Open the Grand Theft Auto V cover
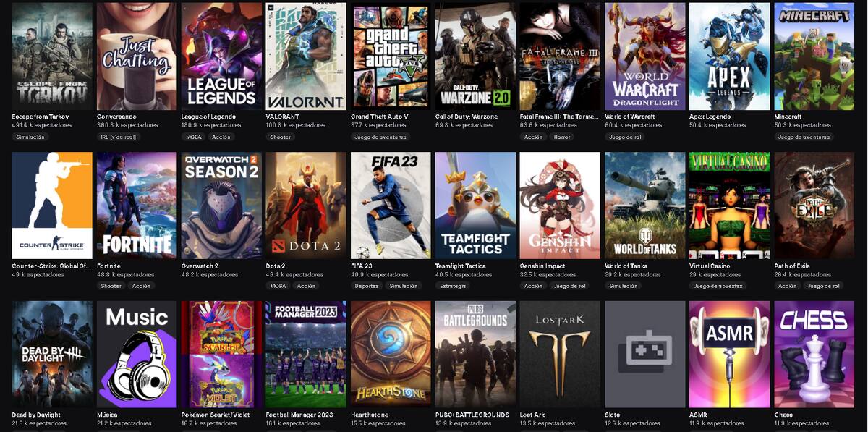The image size is (868, 432). (391, 56)
